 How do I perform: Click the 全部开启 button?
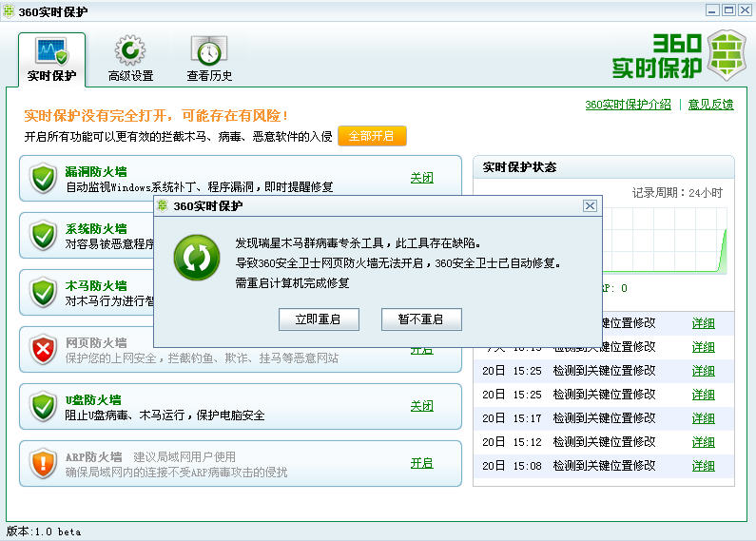(x=372, y=136)
